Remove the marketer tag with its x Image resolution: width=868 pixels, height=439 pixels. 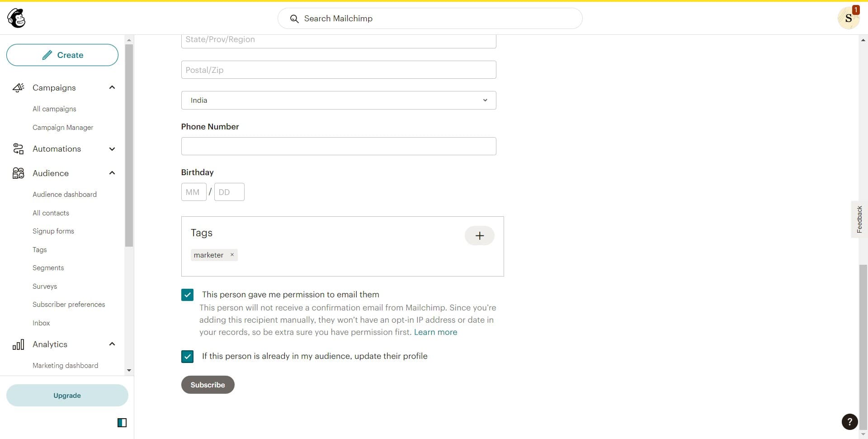pos(232,254)
